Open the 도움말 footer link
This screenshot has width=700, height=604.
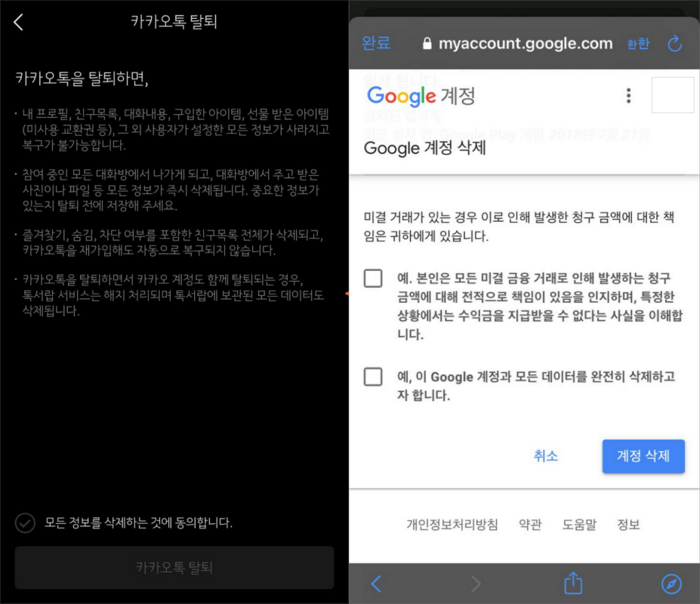coord(579,524)
